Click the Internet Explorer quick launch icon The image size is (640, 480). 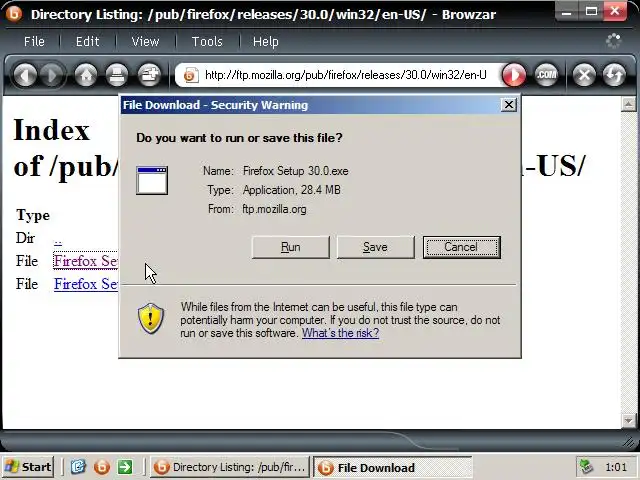[x=78, y=467]
